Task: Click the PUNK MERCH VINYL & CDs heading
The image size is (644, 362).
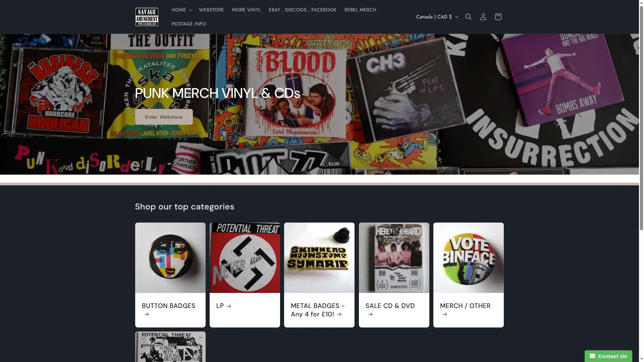Action: [x=217, y=93]
